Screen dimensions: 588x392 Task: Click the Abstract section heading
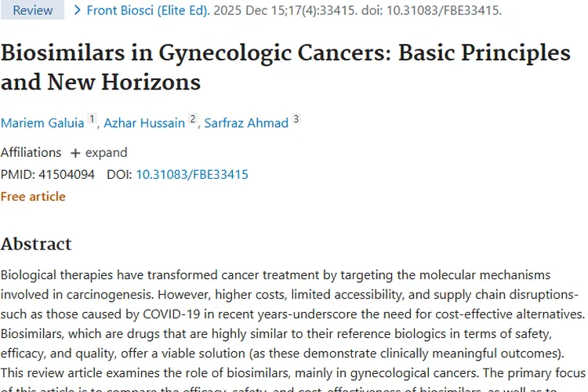36,244
